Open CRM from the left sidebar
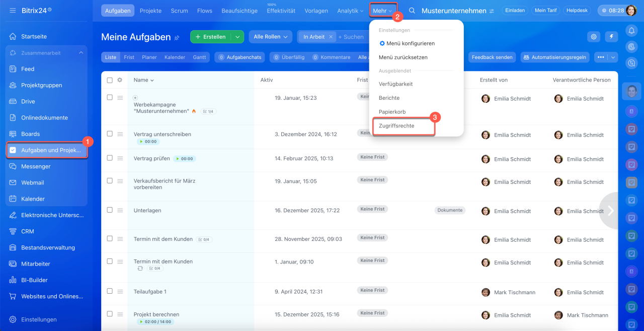The height and width of the screenshot is (331, 644). pos(28,231)
